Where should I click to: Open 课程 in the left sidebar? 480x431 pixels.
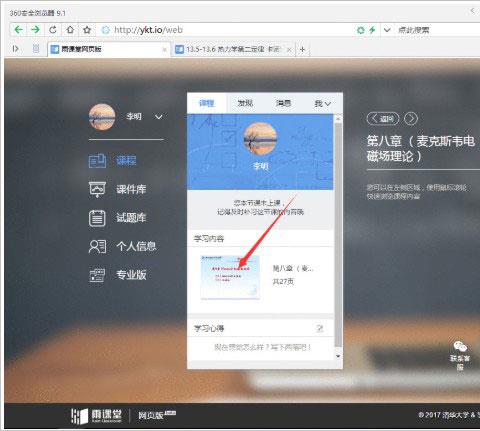tap(113, 161)
